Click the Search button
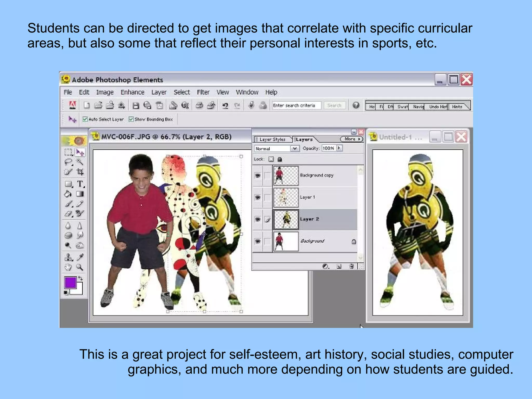532x399 pixels. pos(334,105)
